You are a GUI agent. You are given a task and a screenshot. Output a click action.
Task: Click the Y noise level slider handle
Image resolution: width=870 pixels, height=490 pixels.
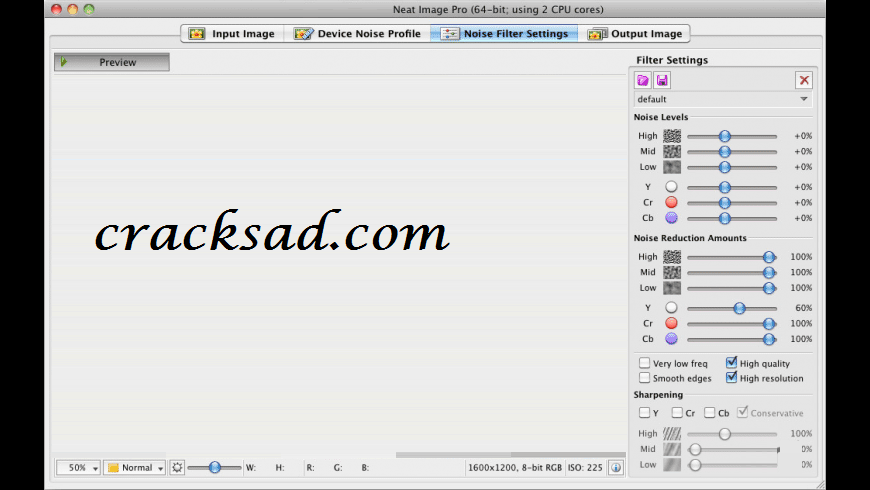[725, 187]
